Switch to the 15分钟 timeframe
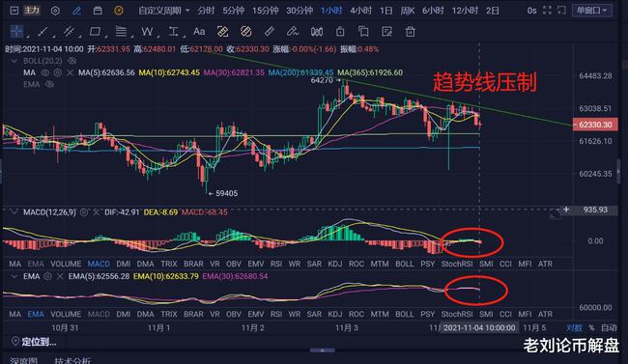Viewport: 628px width, 364px height. tap(265, 11)
